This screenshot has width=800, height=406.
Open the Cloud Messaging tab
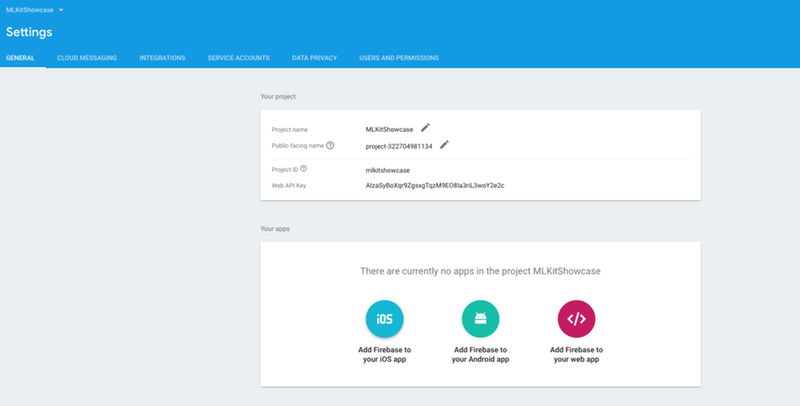click(87, 58)
